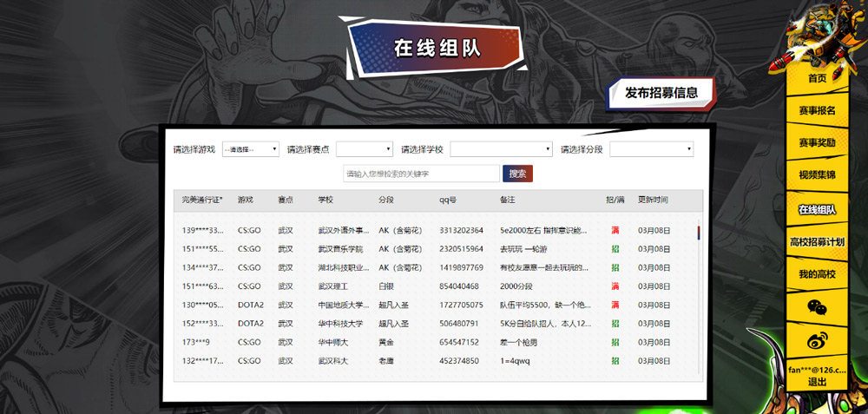Click QQ number 854040468

click(x=459, y=286)
